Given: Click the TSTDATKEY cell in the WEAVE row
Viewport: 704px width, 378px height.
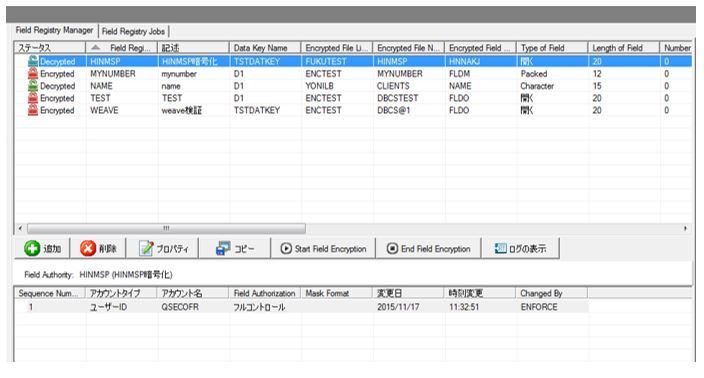Looking at the screenshot, I should pyautogui.click(x=257, y=110).
